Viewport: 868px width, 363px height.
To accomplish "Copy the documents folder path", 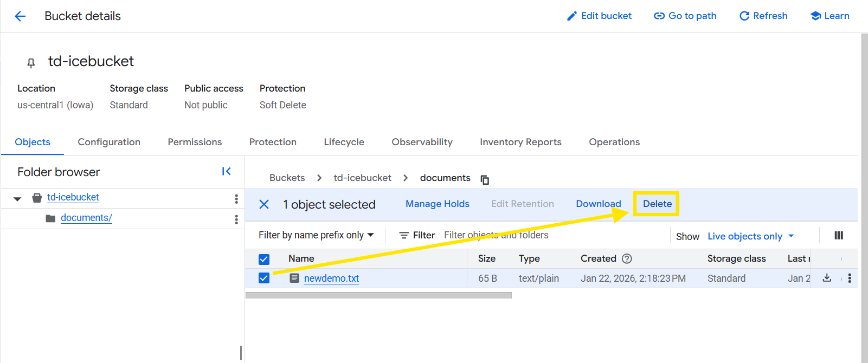I will [x=485, y=179].
